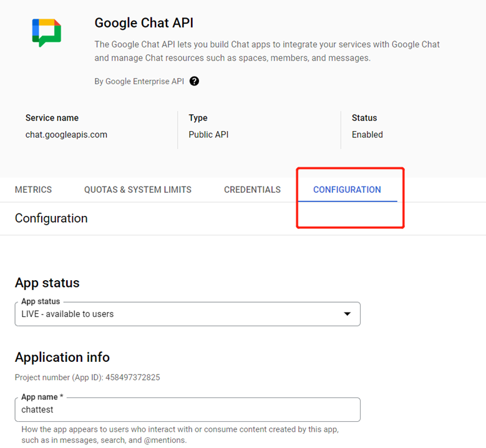Click the Status column label
This screenshot has height=448, width=486.
coord(364,118)
